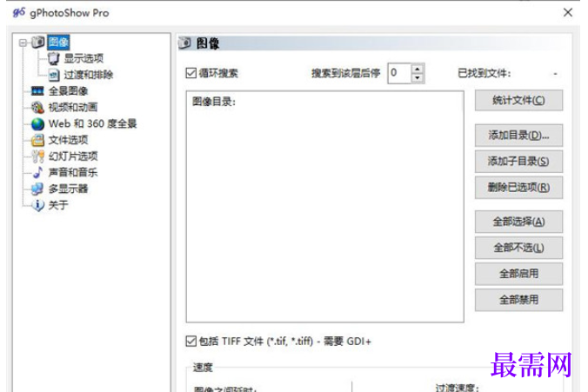The height and width of the screenshot is (392, 588).
Task: Click the camera icon beside 图像 tree node
Action: click(37, 42)
